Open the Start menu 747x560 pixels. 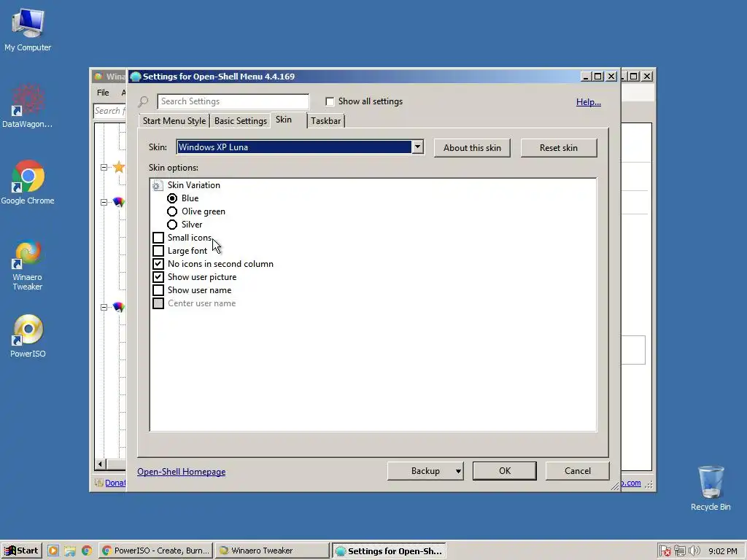pyautogui.click(x=21, y=551)
